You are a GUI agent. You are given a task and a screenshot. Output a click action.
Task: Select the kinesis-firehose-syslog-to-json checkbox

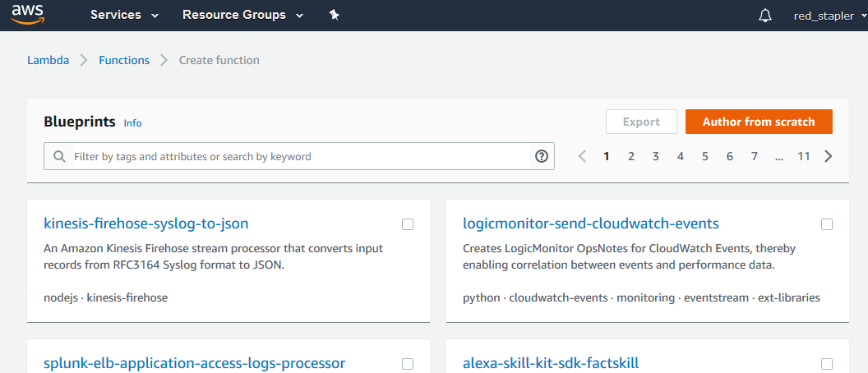408,224
